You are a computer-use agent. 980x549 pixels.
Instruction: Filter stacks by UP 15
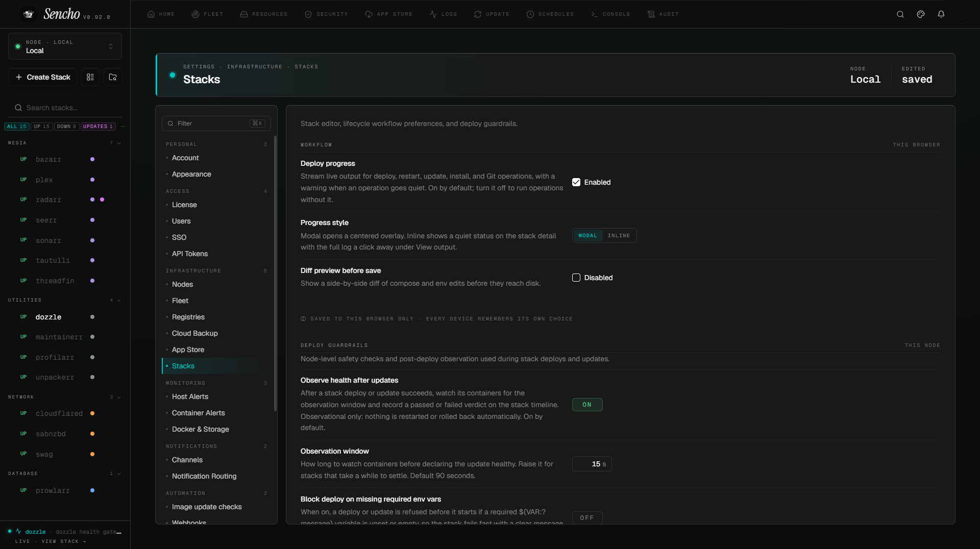42,127
